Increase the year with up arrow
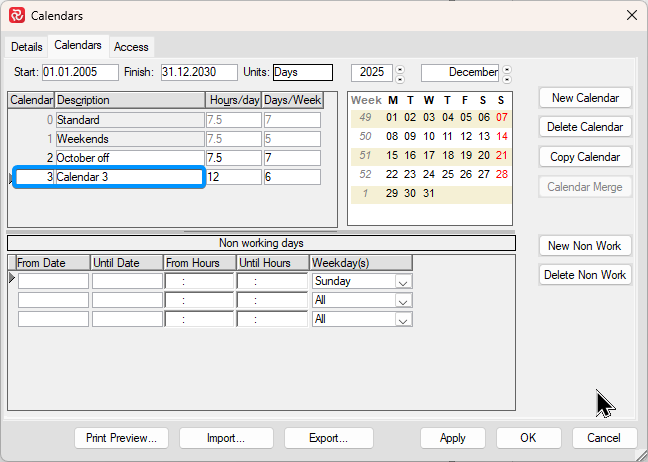Viewport: 648px width, 462px height. tap(401, 68)
